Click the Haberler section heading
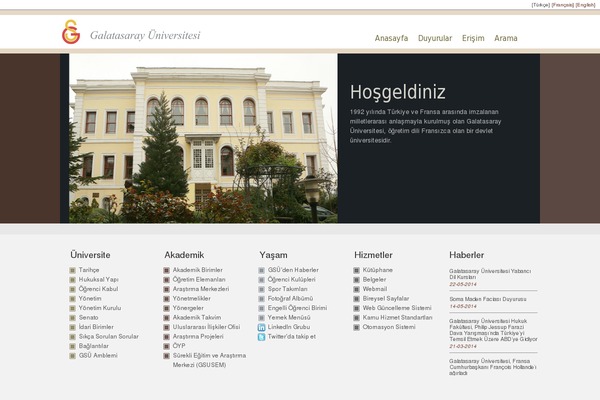This screenshot has width=600, height=400. (466, 255)
